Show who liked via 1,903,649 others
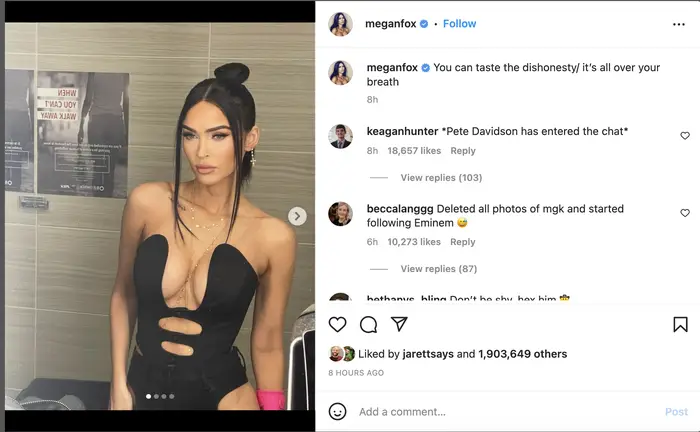Image resolution: width=700 pixels, height=432 pixels. [522, 354]
